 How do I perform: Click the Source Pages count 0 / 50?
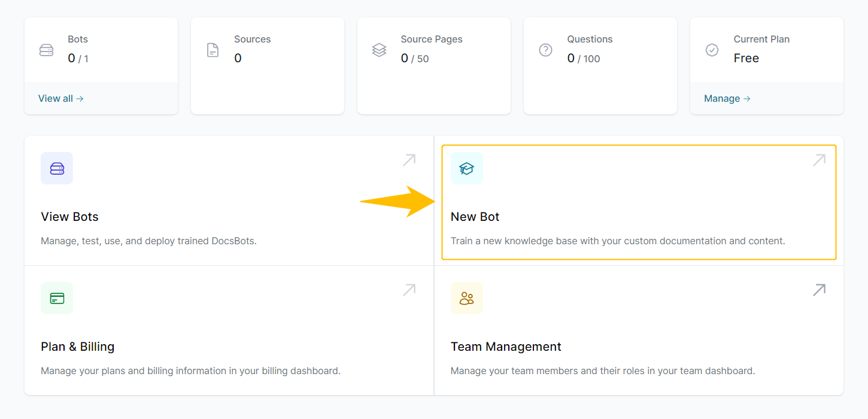[415, 58]
